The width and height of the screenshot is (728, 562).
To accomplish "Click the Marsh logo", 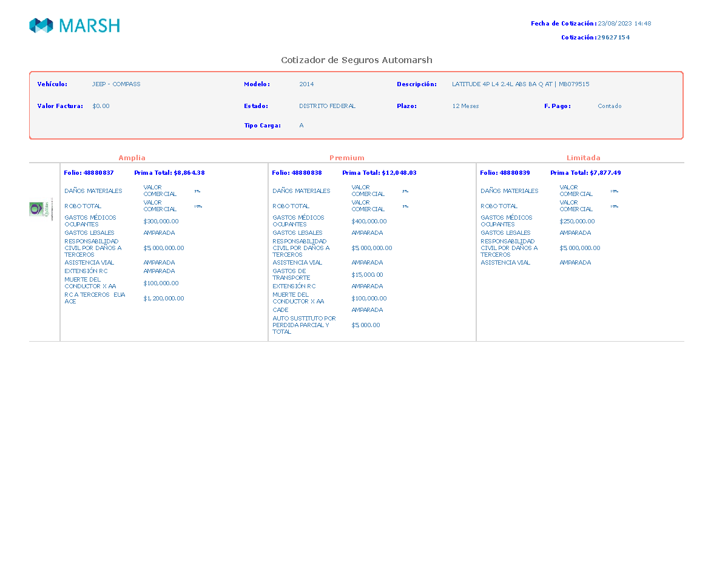I will [75, 25].
